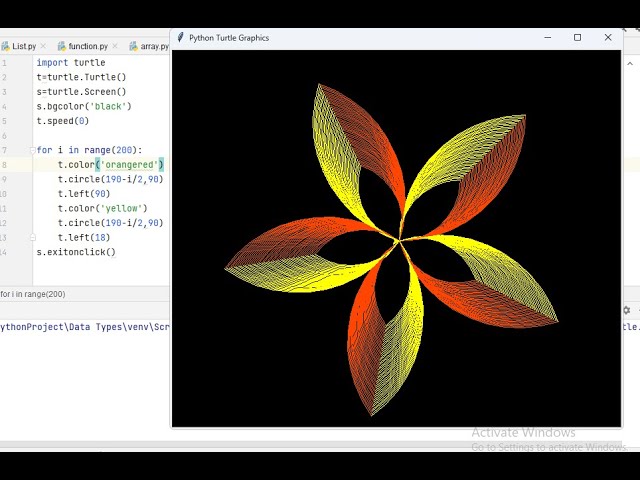Screen dimensions: 640x480
Task: Click the Python file icon on array.py tab
Action: (133, 46)
